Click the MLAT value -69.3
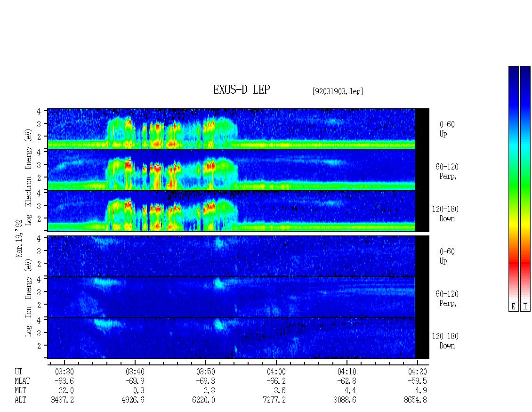Image resolution: width=532 pixels, height=412 pixels. tap(206, 381)
